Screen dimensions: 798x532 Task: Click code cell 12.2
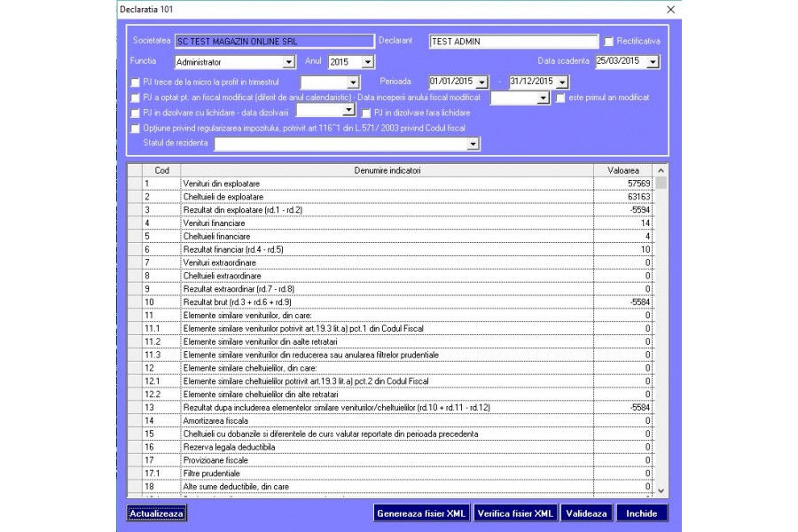pyautogui.click(x=161, y=395)
